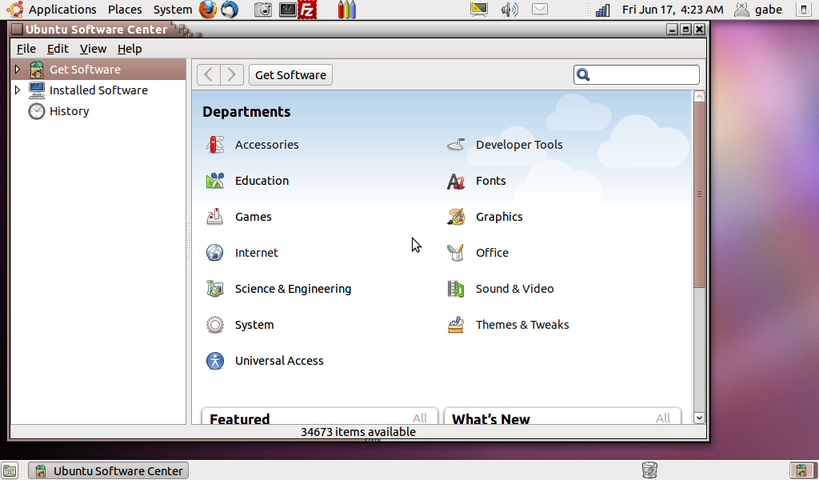Click the display monitor icon in top panel

pos(478,9)
